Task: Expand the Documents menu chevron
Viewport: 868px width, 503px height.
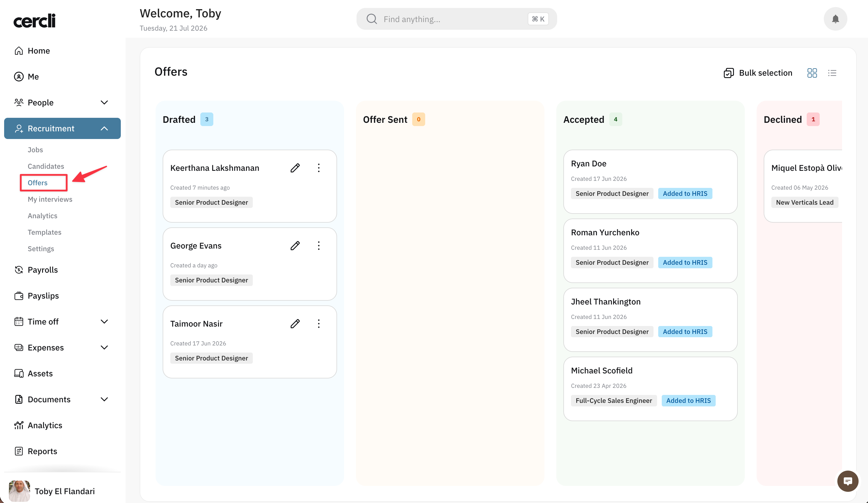Action: (x=104, y=399)
